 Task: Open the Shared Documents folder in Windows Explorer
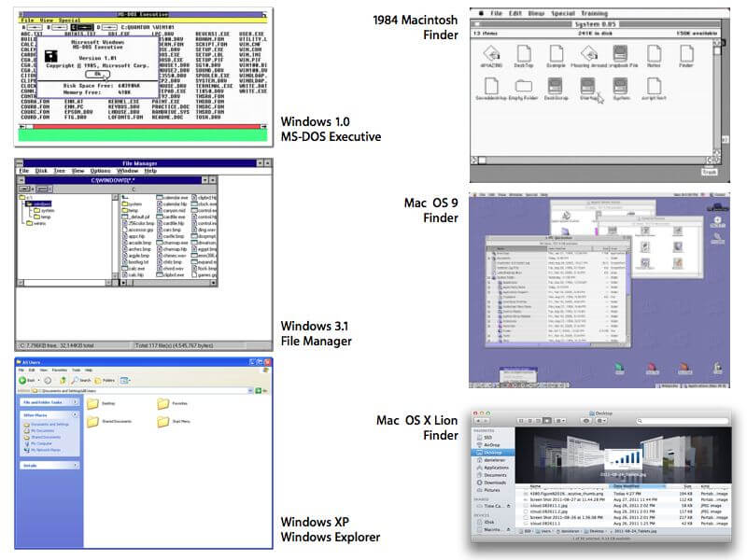[x=109, y=422]
